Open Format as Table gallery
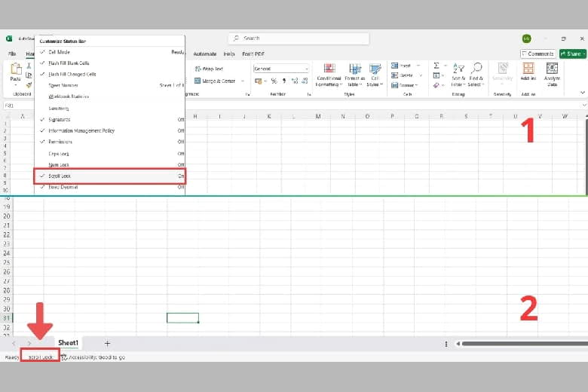 (x=354, y=69)
